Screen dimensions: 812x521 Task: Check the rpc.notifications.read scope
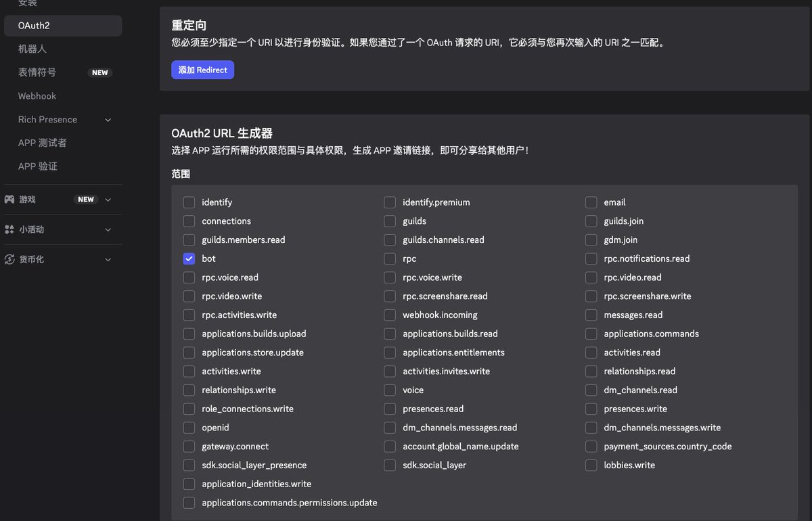[x=591, y=258]
